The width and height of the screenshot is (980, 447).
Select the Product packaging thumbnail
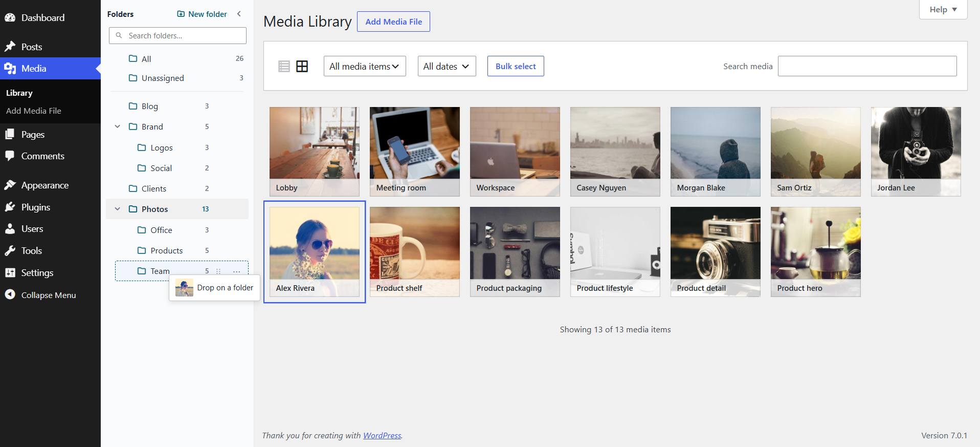click(515, 252)
